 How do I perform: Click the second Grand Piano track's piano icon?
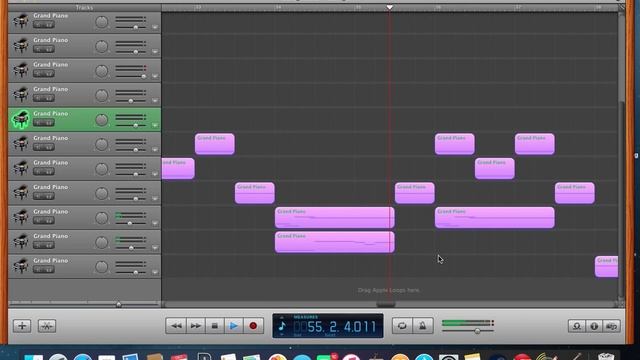[20, 46]
